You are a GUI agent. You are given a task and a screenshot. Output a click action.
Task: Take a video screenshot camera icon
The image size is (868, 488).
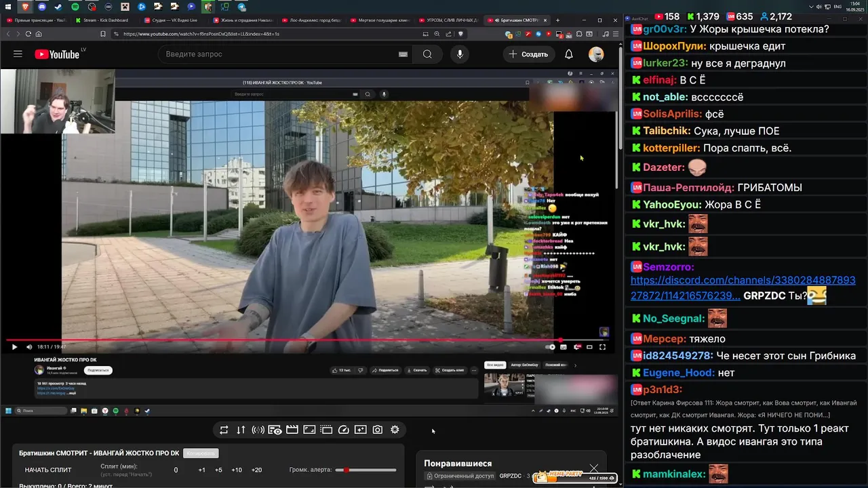coord(378,430)
